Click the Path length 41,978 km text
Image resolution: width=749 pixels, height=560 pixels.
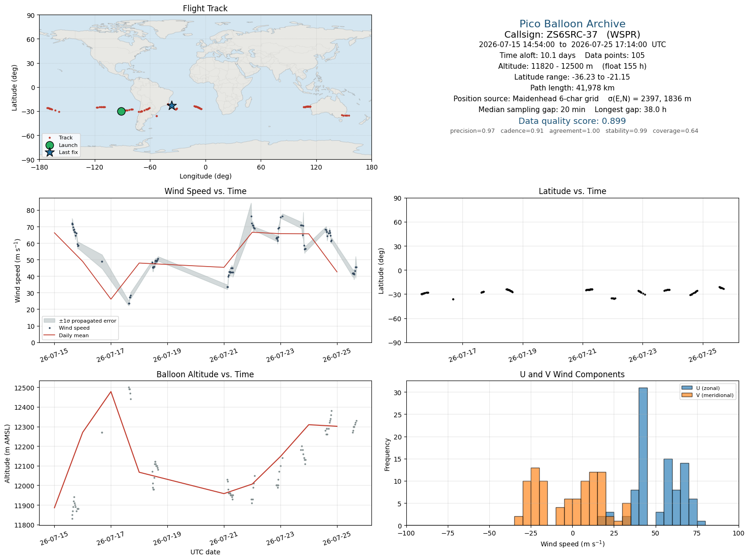click(572, 88)
